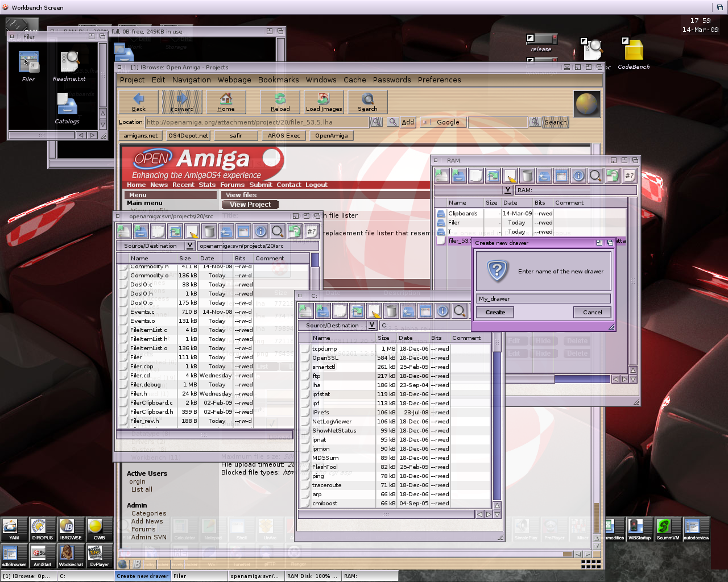
Task: Click the Delete trashcan icon in the RAM: window toolbar
Action: [x=527, y=176]
